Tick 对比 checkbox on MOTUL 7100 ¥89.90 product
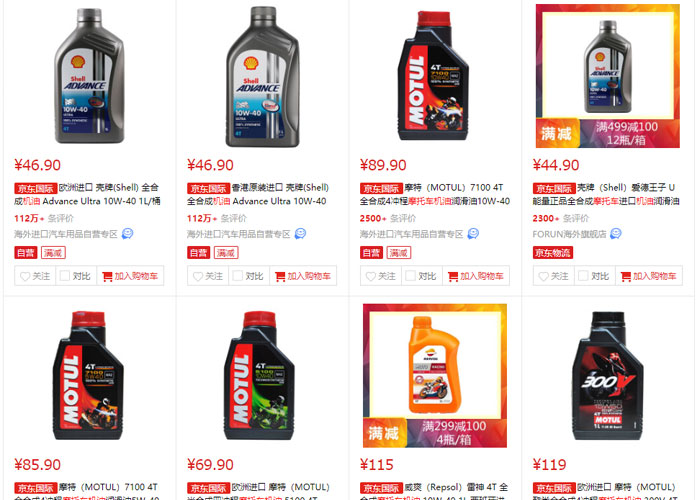Viewport: 700px width, 500px height. (x=410, y=276)
